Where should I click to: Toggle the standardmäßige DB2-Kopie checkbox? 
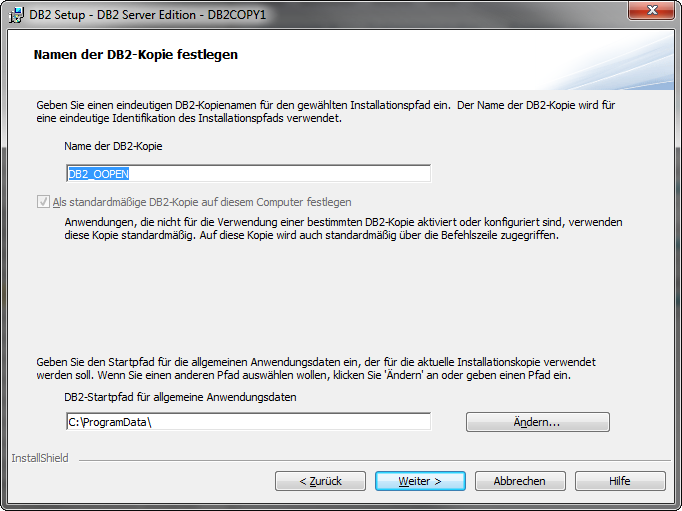click(x=43, y=202)
